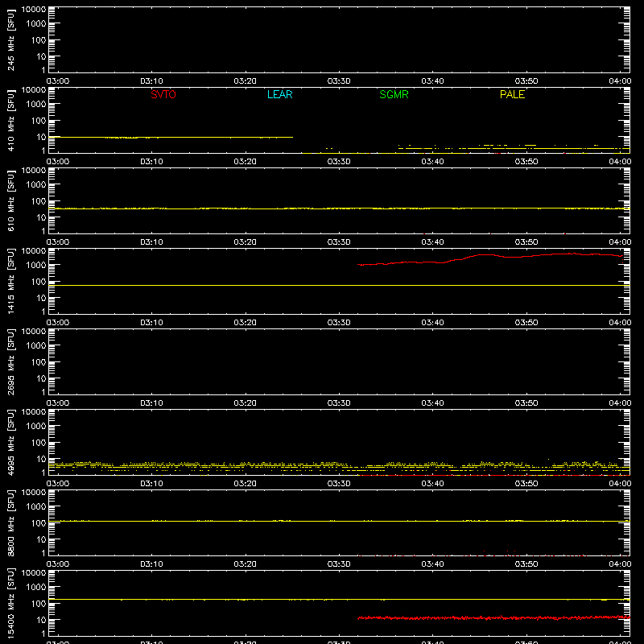The width and height of the screenshot is (644, 644).
Task: Click the 10000 tick label of 245 MHz panel
Action: point(34,10)
